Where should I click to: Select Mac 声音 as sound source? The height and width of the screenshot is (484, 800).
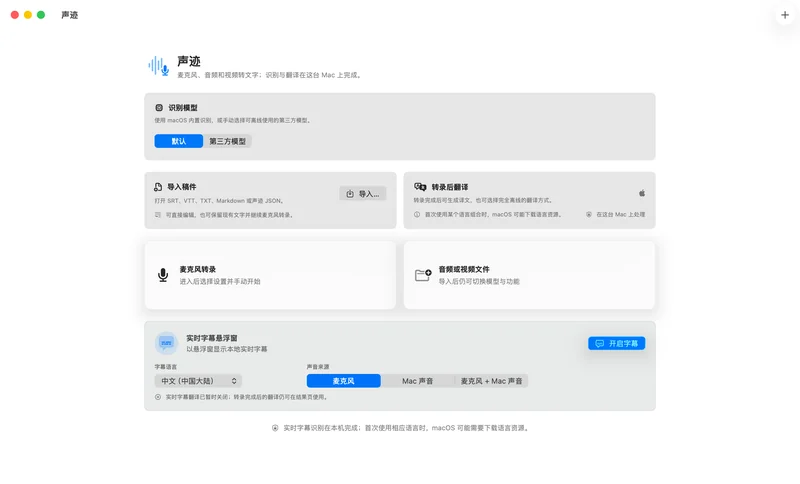coord(417,381)
